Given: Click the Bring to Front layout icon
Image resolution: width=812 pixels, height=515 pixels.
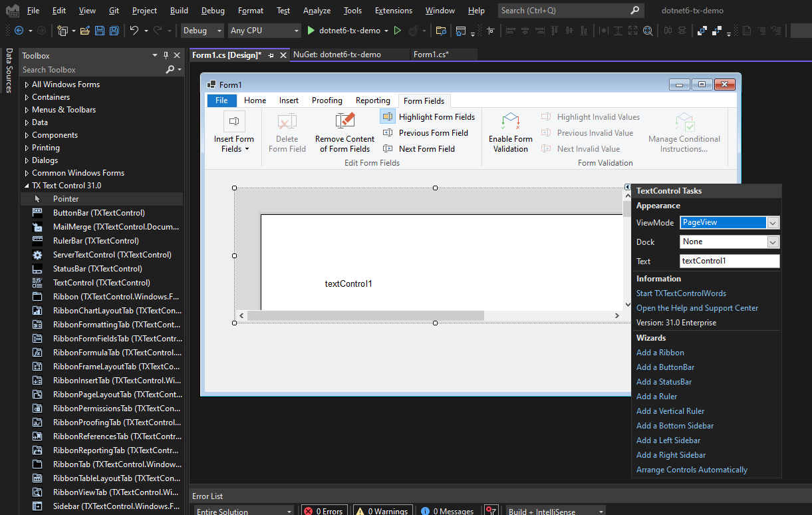Looking at the screenshot, I should (702, 31).
